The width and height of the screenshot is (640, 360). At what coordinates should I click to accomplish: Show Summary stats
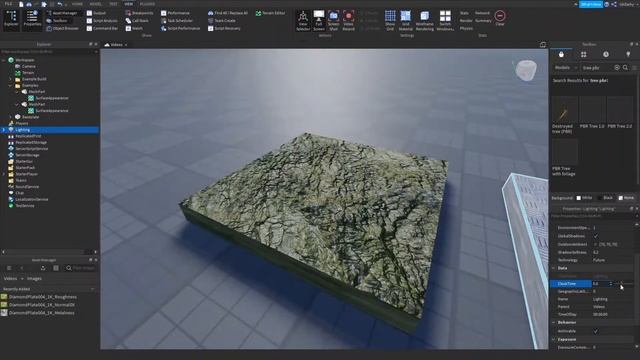[483, 20]
